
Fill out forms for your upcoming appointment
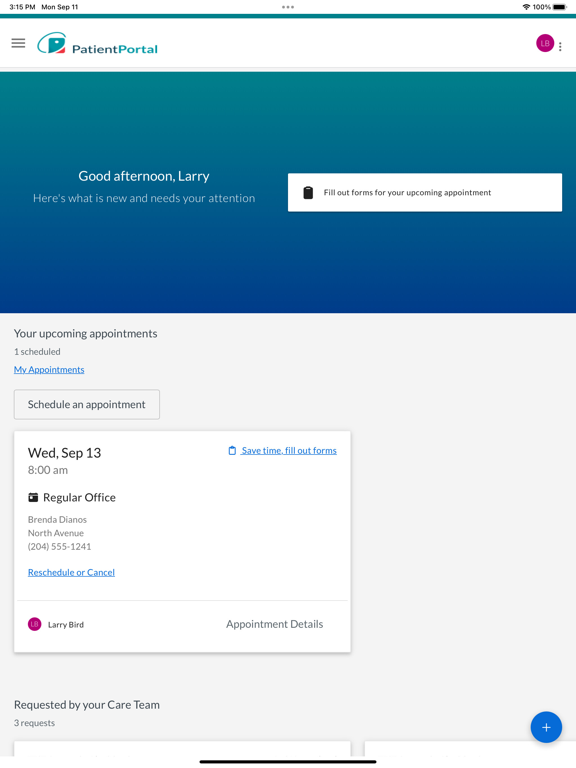425,192
